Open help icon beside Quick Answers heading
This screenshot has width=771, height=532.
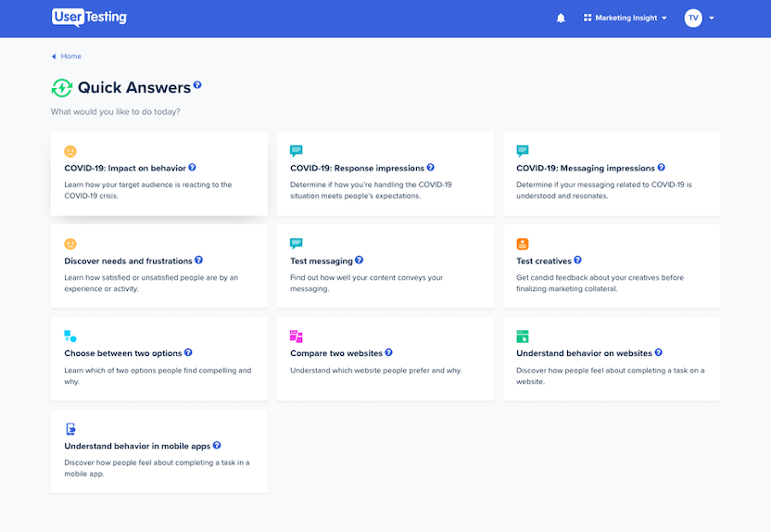(x=197, y=84)
